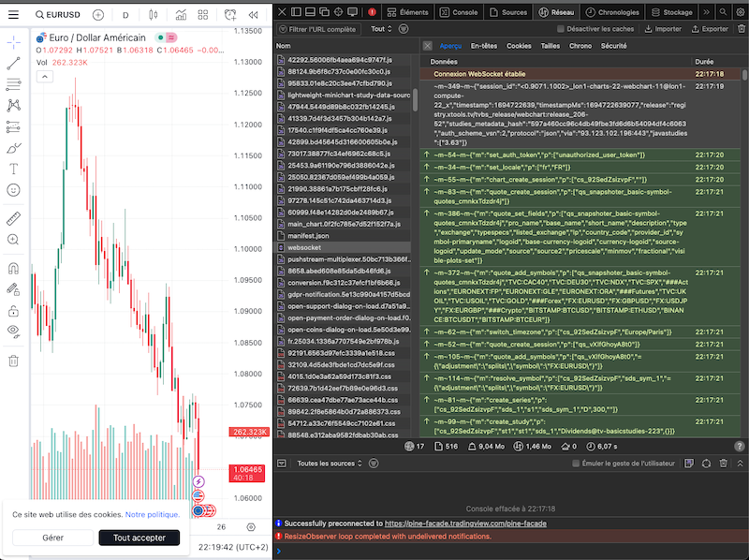Click the Gérer cookies button

coord(53,538)
